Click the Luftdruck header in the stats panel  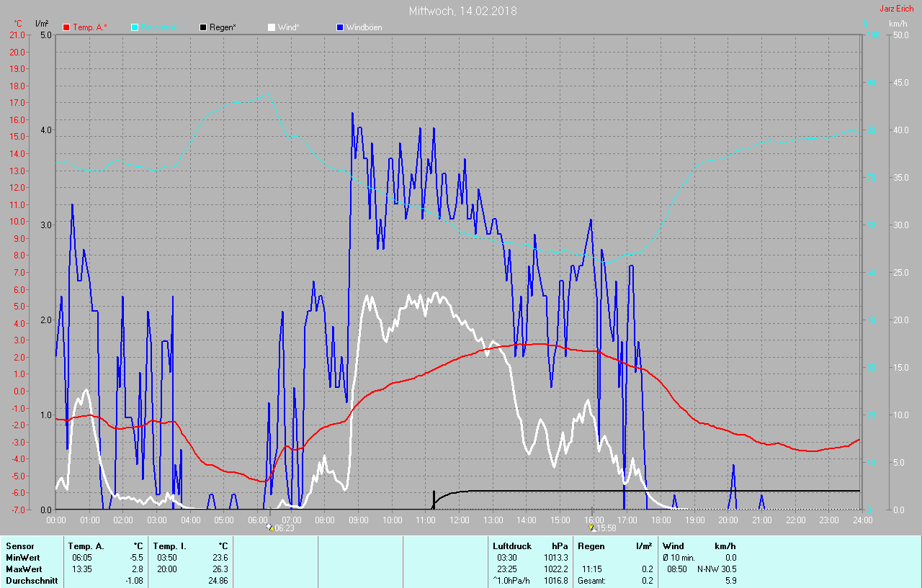tap(512, 546)
